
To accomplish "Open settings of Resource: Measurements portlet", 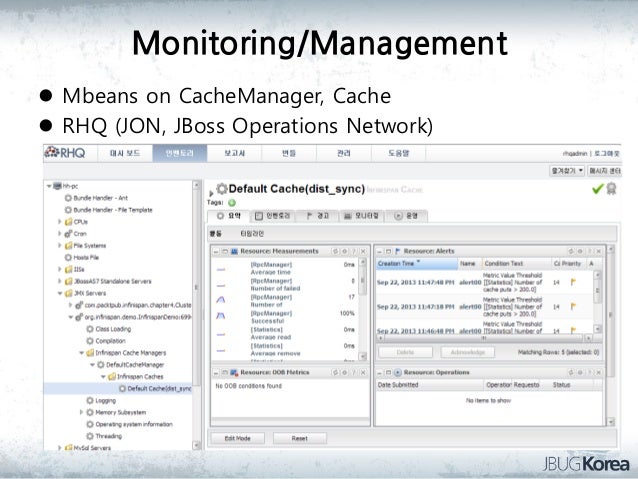I will point(345,252).
